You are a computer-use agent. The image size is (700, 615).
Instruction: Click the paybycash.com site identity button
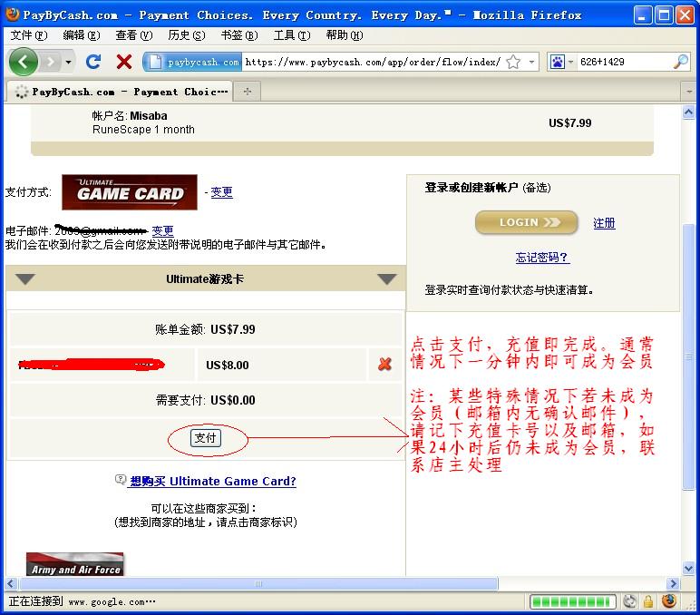point(193,62)
